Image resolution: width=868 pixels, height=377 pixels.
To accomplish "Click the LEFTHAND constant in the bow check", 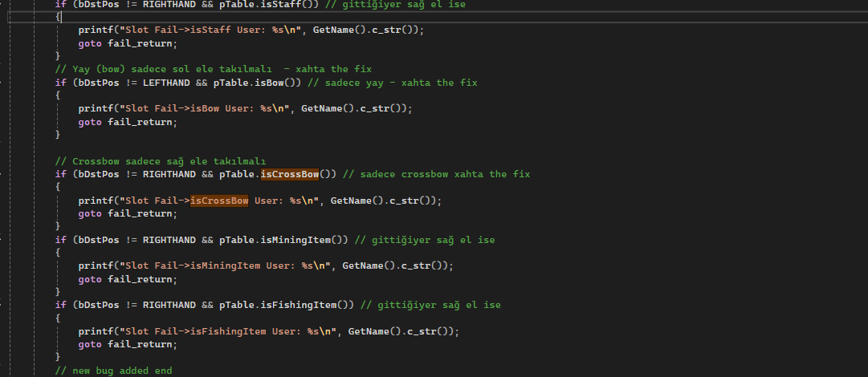I will click(x=167, y=83).
